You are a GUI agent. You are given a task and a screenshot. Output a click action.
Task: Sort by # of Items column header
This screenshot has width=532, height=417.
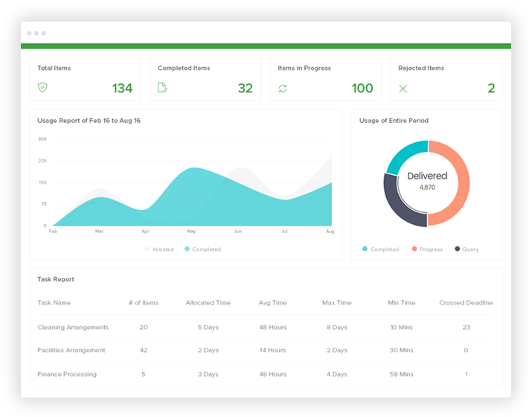(x=144, y=302)
